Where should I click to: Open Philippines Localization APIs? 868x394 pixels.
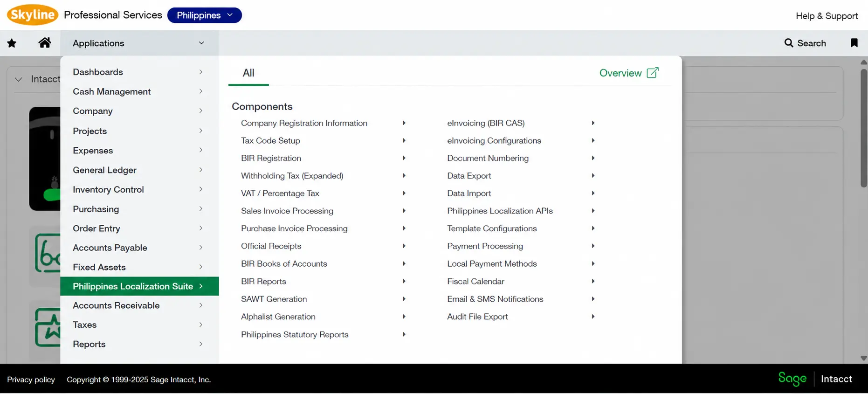point(500,211)
